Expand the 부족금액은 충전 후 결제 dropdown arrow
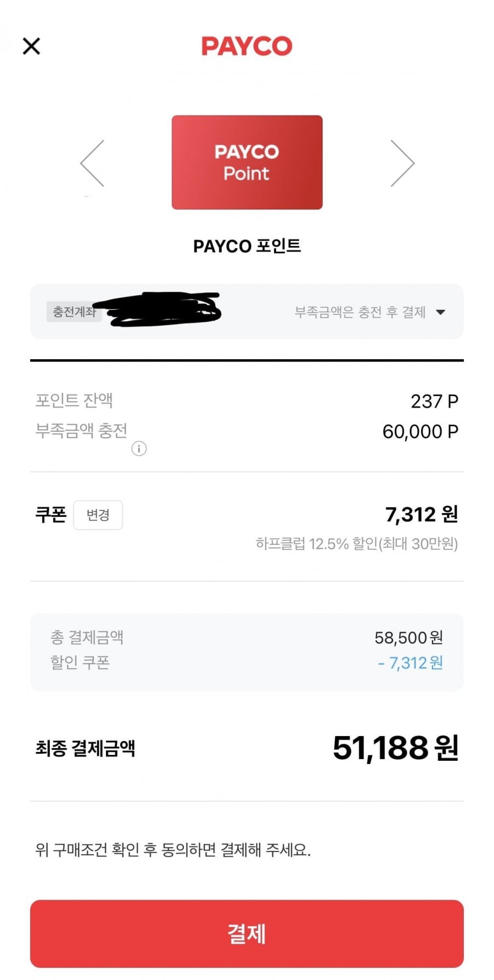Screen dimensions: 494x980 (x=440, y=312)
